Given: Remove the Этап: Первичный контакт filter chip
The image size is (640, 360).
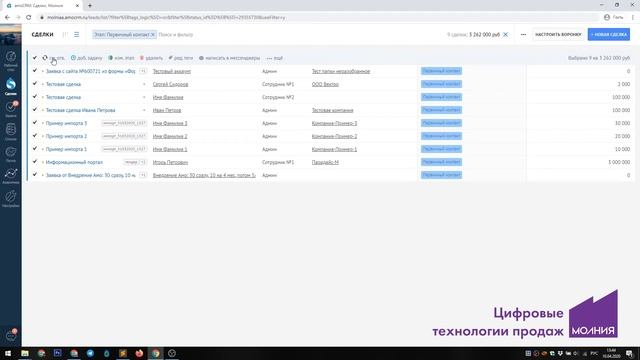Looking at the screenshot, I should [153, 35].
